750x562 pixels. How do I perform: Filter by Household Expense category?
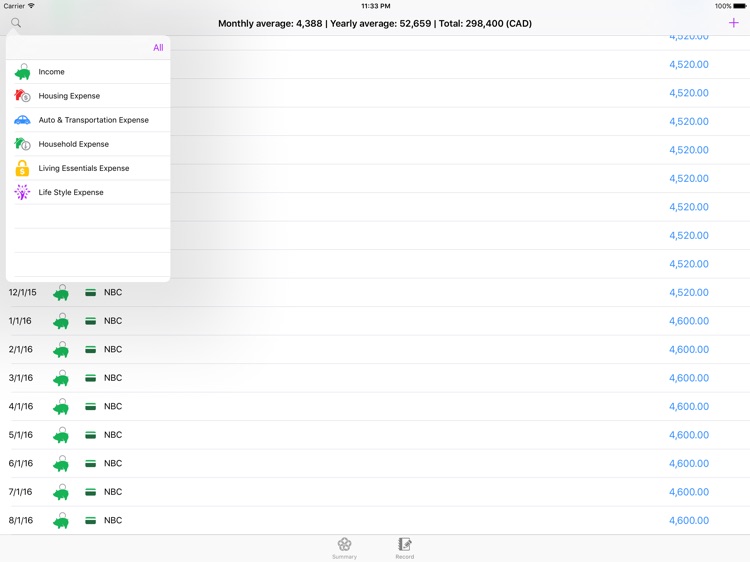pos(88,144)
